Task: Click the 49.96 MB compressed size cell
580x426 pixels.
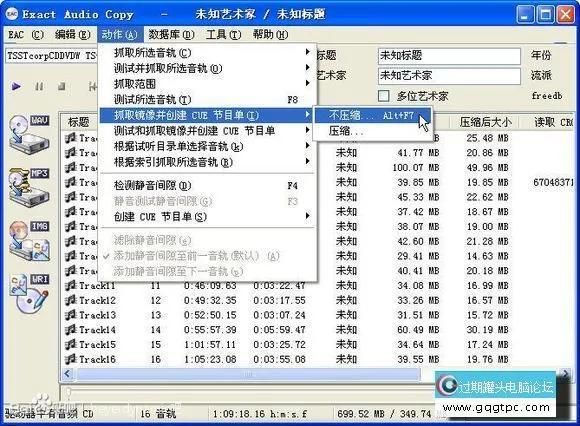Action: point(488,168)
